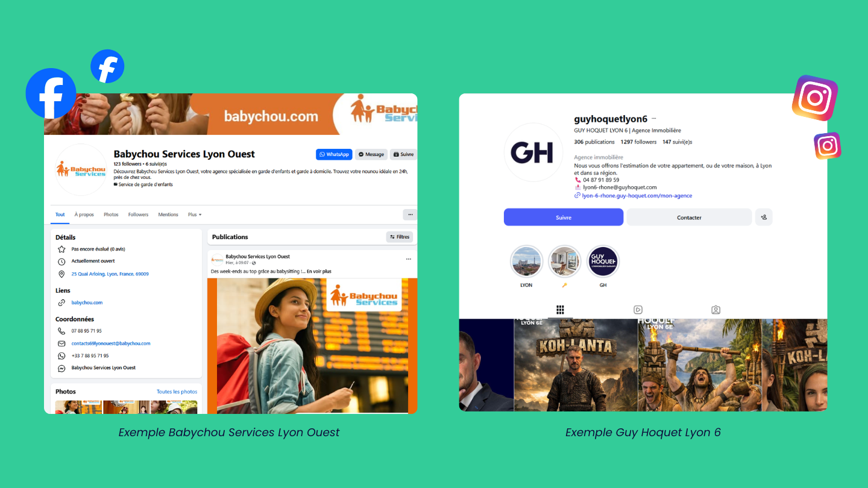Click the Messenger icon in Coordonnées
Screen dimensions: 868x488
(x=61, y=368)
